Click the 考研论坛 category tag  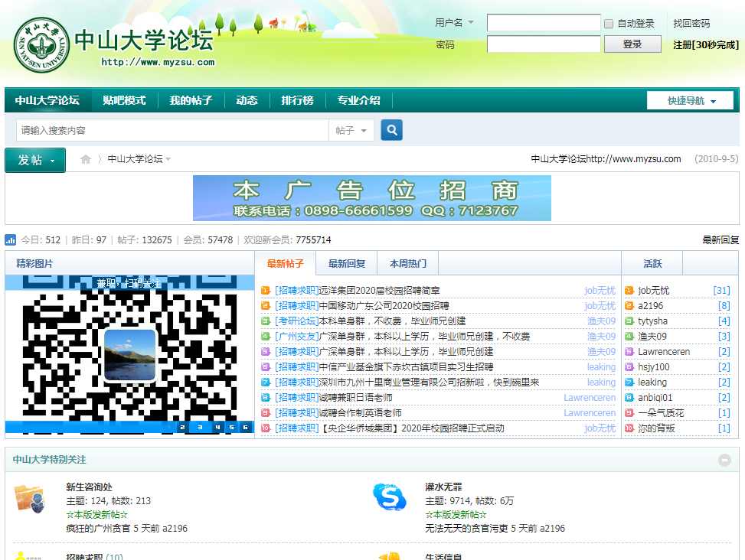[296, 321]
